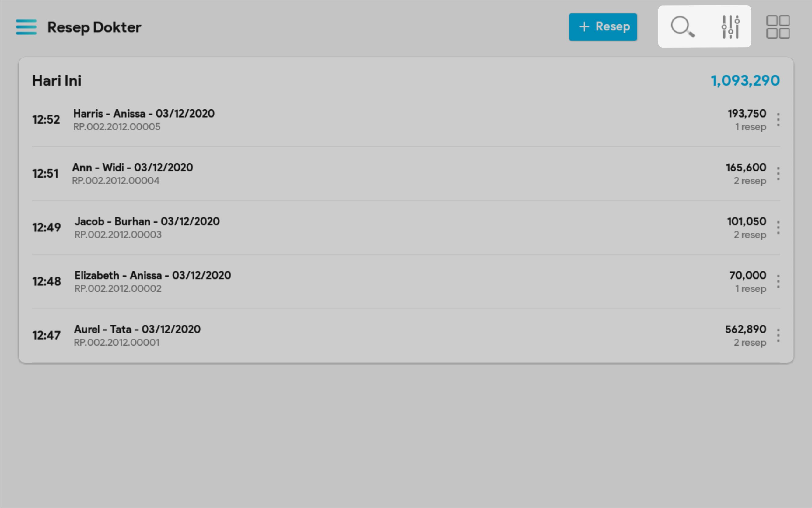This screenshot has height=508, width=812.
Task: Click the Hari Ini section header
Action: click(x=57, y=81)
